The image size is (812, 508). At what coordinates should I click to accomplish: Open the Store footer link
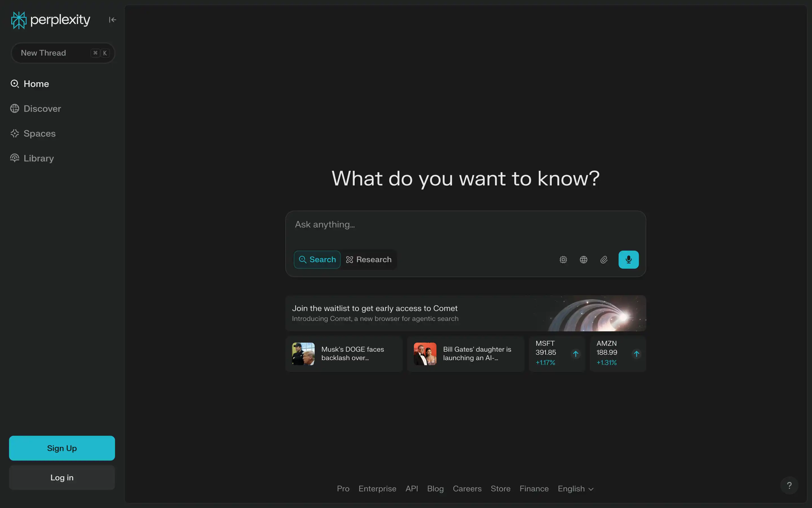click(x=501, y=489)
